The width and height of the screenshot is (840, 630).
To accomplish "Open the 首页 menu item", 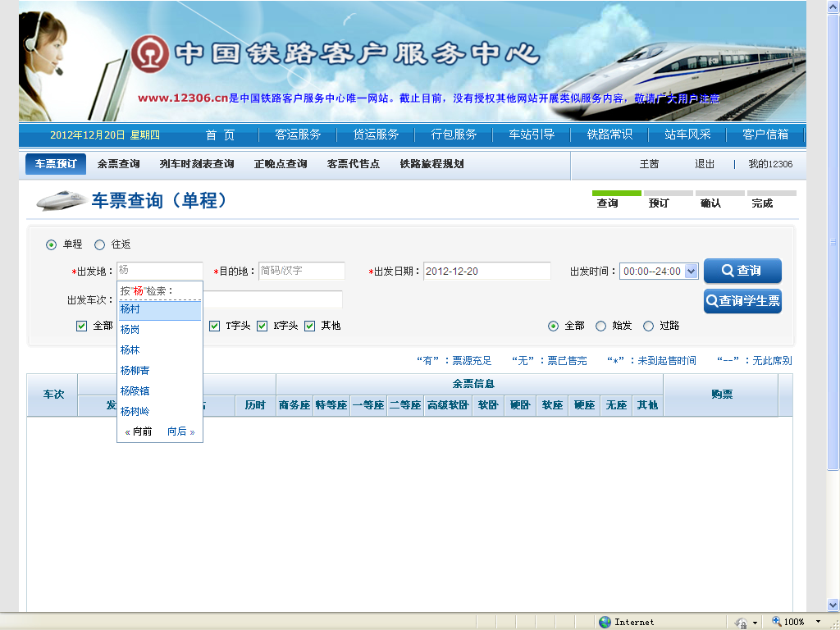I will [x=220, y=135].
